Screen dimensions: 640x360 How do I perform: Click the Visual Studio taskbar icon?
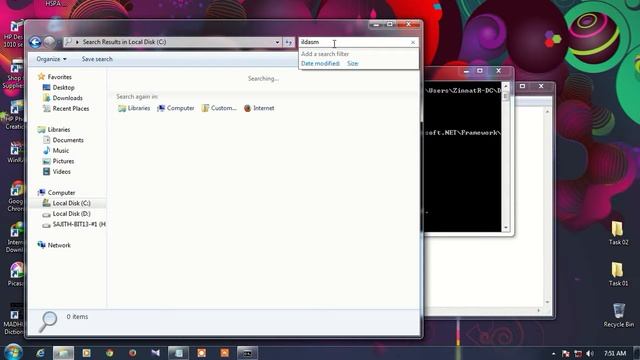coord(156,353)
